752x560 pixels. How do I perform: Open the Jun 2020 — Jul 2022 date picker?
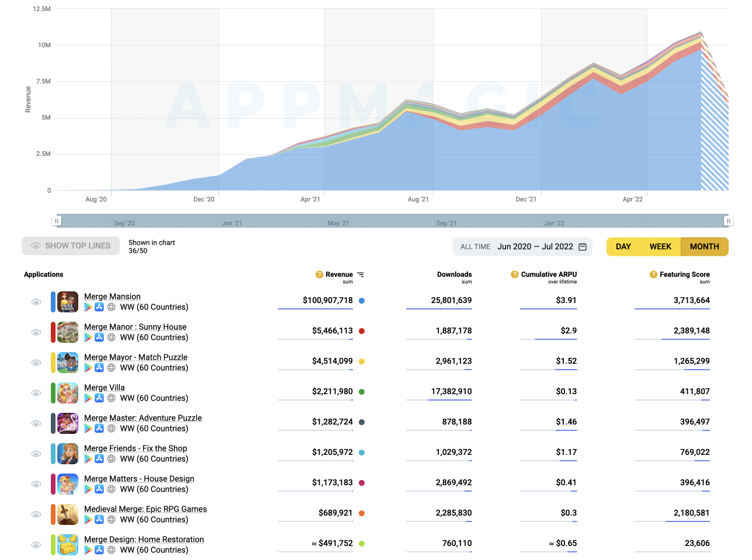click(535, 247)
